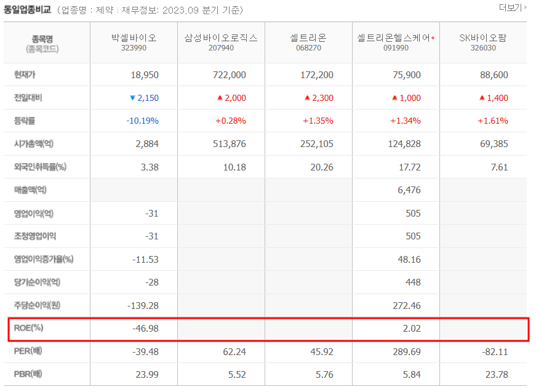This screenshot has width=536, height=392.
Task: Click the 현재가 row label
Action: 25,74
